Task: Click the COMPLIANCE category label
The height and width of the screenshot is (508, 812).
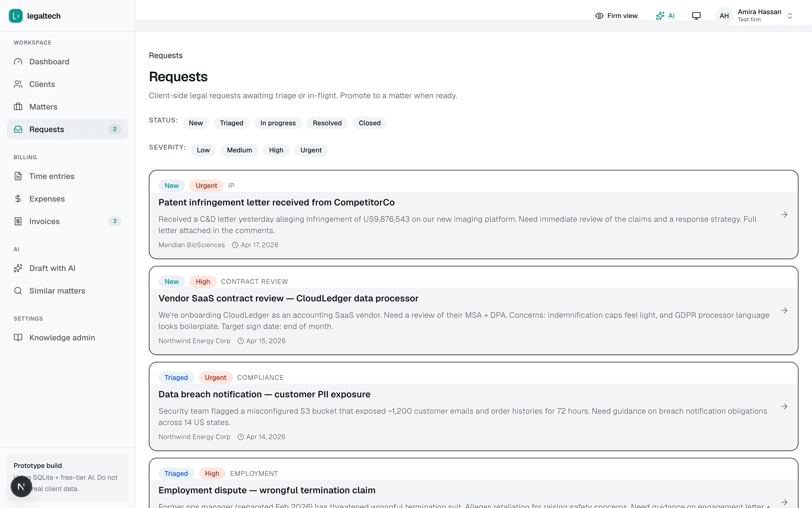Action: 261,378
